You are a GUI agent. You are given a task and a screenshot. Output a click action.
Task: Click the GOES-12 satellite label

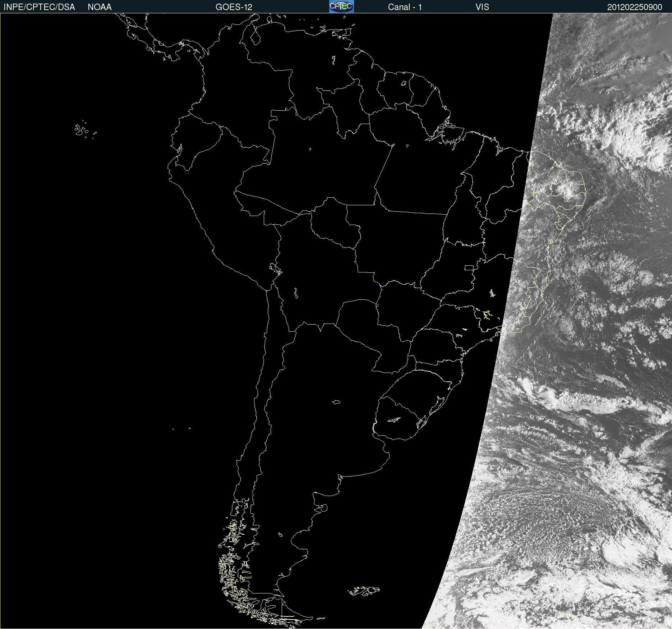234,7
